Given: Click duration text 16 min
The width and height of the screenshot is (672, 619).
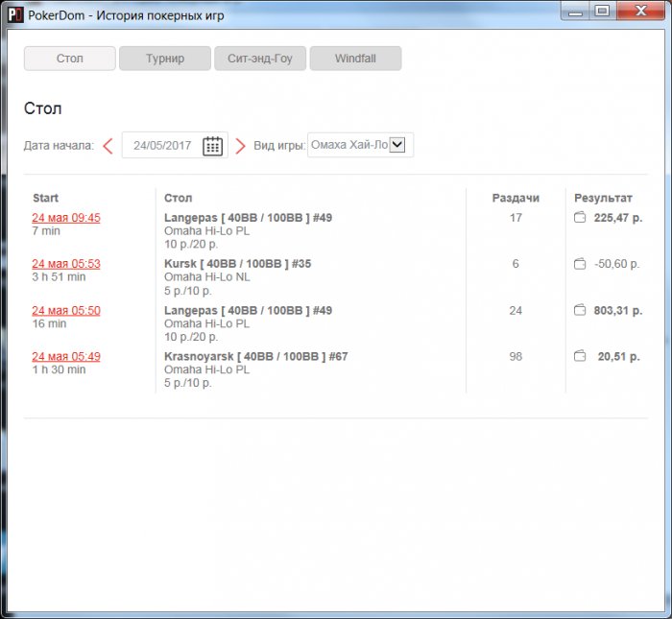Looking at the screenshot, I should [49, 323].
